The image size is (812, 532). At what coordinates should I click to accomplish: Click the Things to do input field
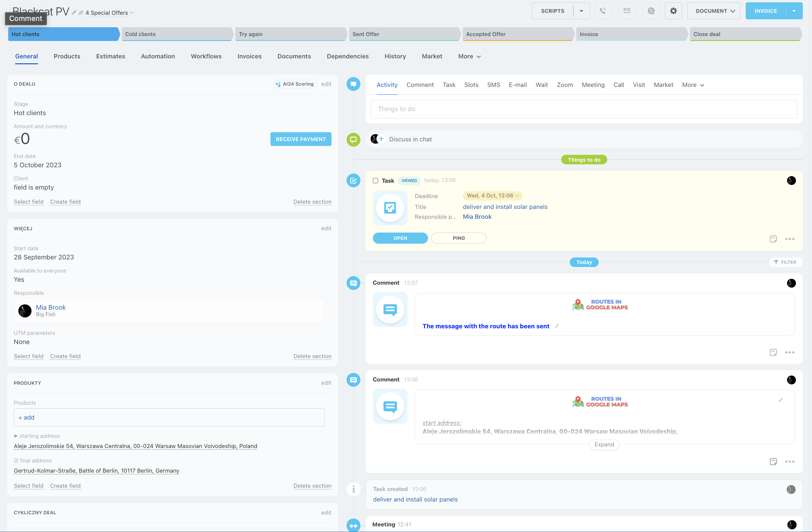(584, 109)
